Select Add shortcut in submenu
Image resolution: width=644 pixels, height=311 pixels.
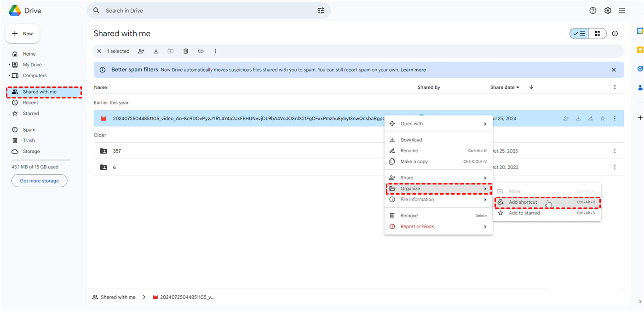click(523, 202)
